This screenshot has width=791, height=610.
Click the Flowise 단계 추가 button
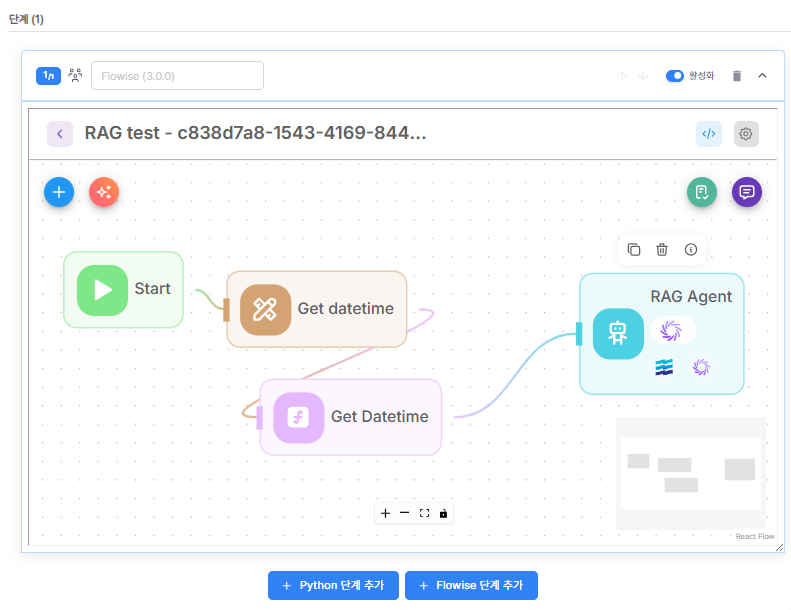[x=471, y=586]
